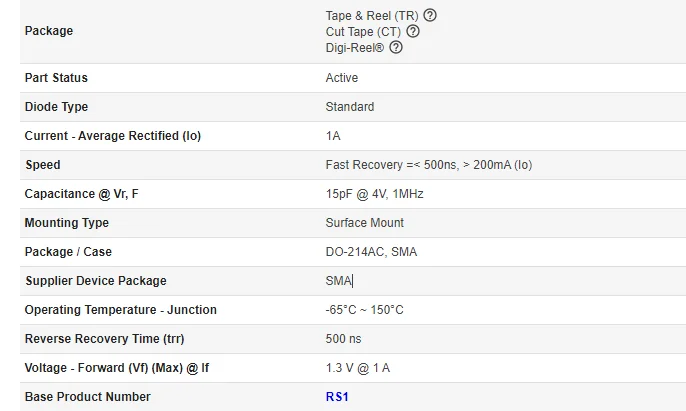686x411 pixels.
Task: Click the 1.3 V @ 1 A forward voltage value
Action: pos(357,368)
